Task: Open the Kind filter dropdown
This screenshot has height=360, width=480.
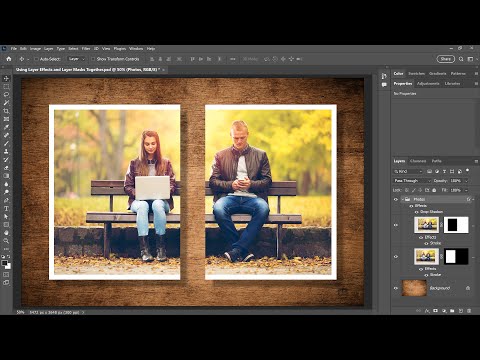Action: click(x=408, y=171)
